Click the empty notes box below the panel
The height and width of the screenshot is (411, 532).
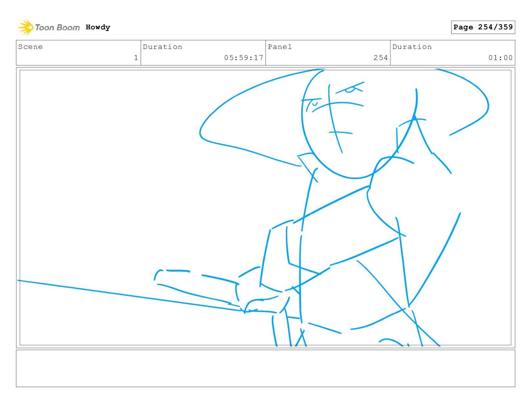tap(266, 368)
